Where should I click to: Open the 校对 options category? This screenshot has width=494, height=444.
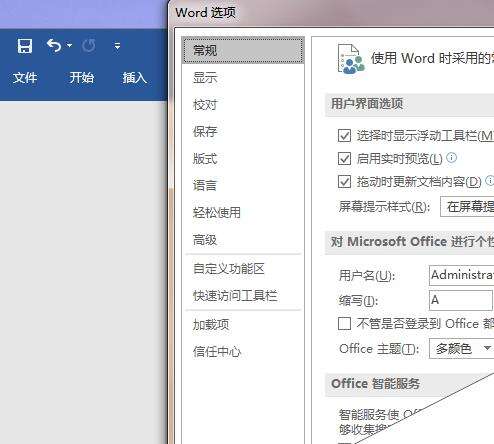pos(243,105)
